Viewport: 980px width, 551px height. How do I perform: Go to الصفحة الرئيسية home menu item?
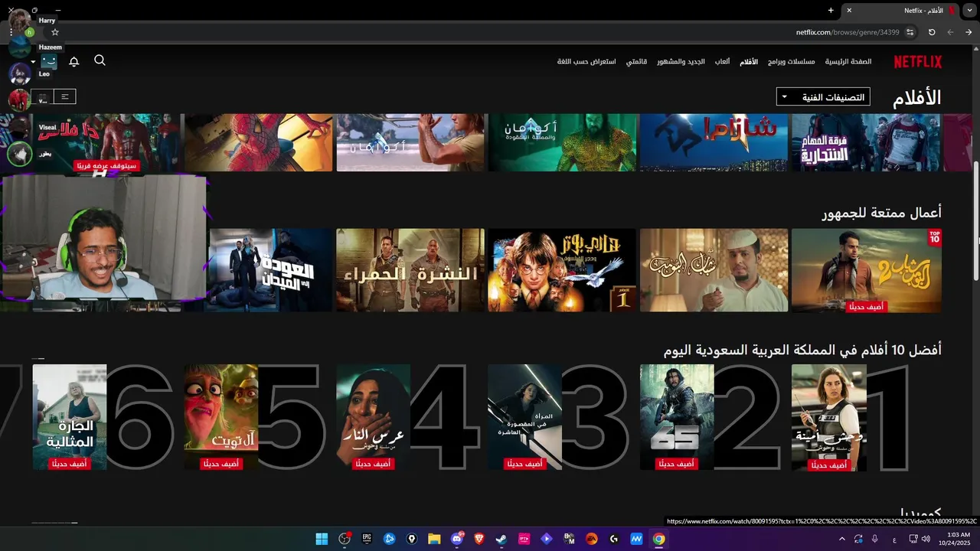tap(848, 61)
